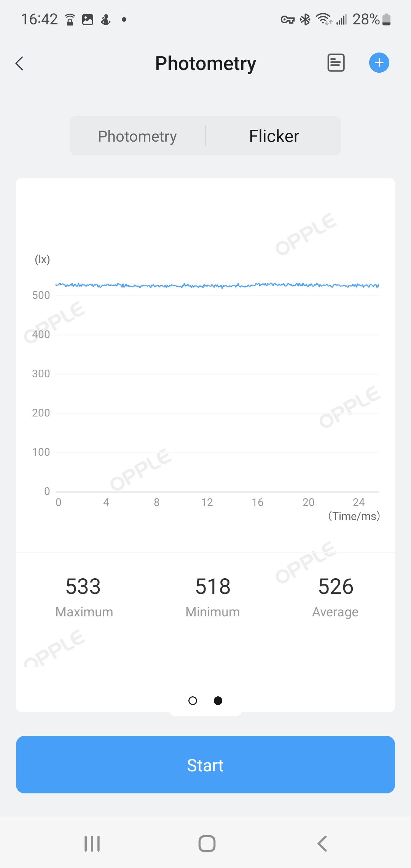Tap the blue plus add icon
The height and width of the screenshot is (868, 411).
[x=379, y=63]
